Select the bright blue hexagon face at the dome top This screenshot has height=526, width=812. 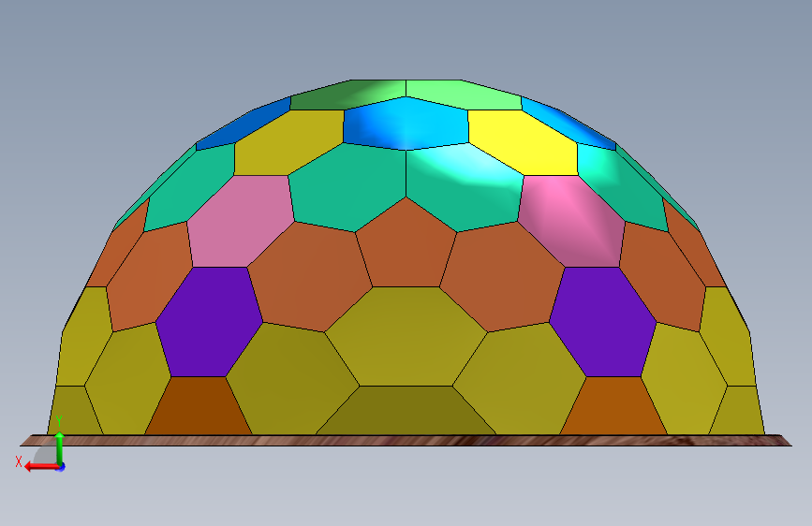point(406,124)
